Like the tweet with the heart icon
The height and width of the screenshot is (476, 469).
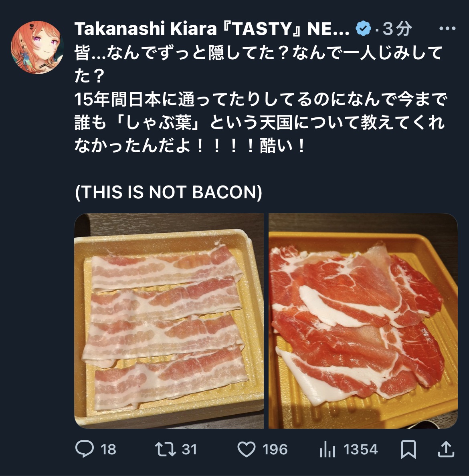tap(246, 449)
